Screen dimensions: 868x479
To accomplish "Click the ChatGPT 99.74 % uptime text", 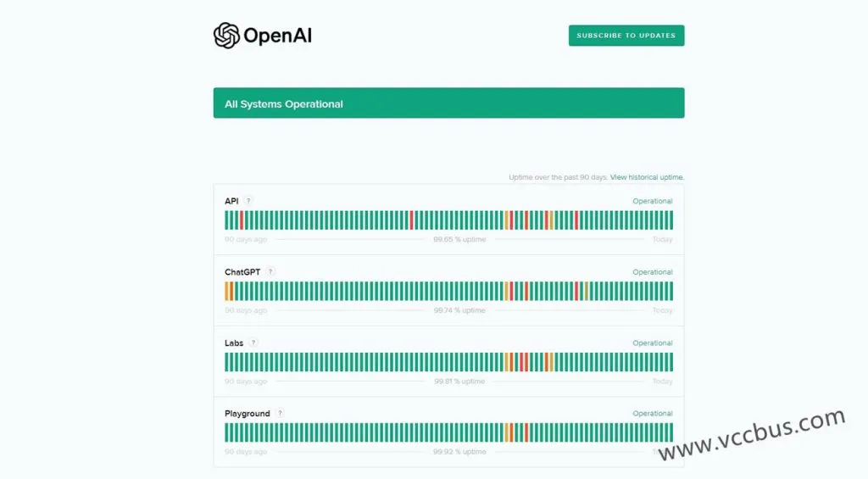I will click(459, 310).
